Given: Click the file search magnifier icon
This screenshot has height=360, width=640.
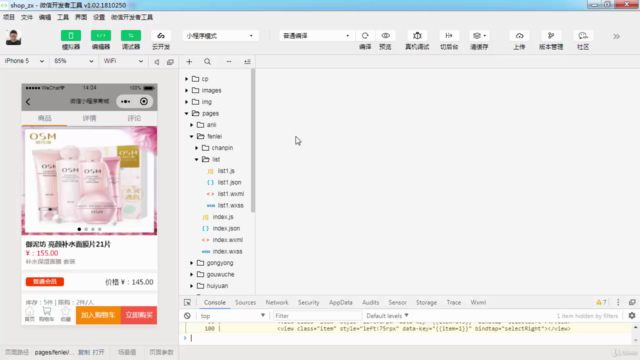Looking at the screenshot, I should point(207,62).
